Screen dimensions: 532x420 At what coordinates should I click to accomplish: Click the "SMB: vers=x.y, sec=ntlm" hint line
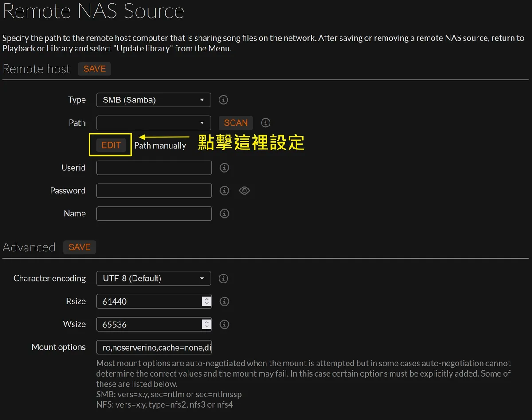pyautogui.click(x=169, y=394)
